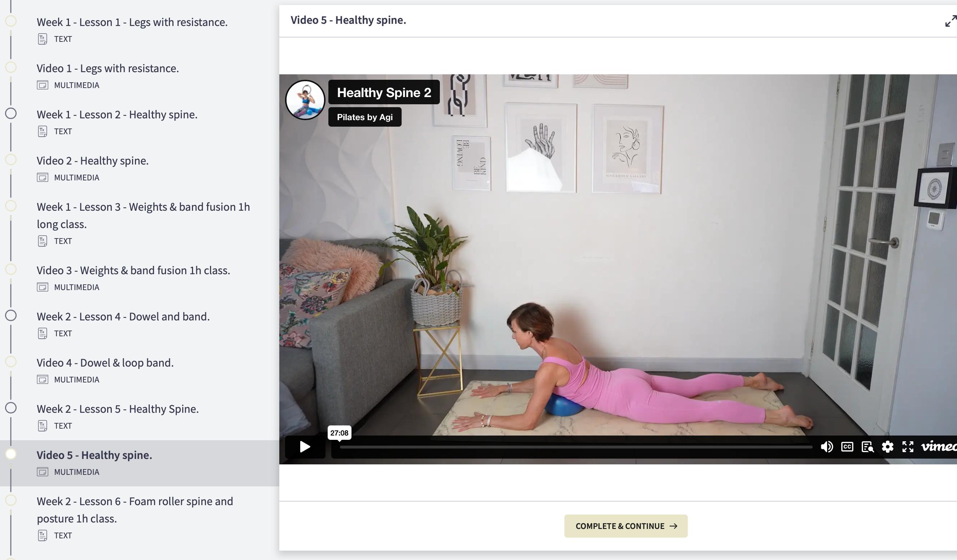This screenshot has height=560, width=957.
Task: Select Week 1 Lesson 3 weights & band fusion
Action: (143, 215)
